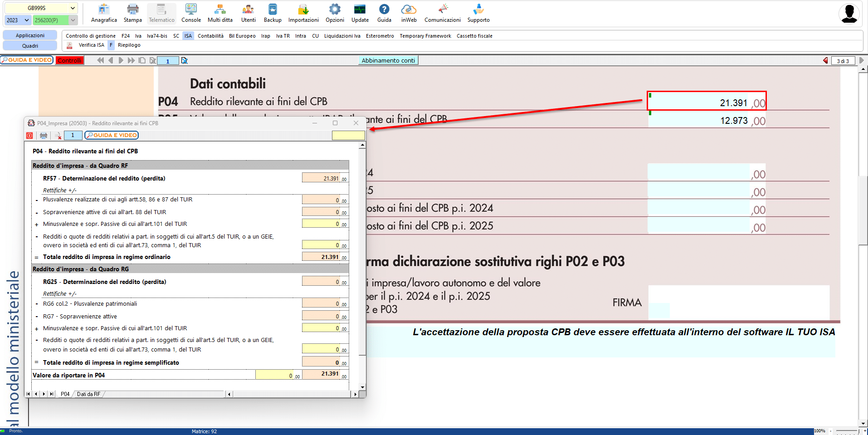Click the delete icon in P04 dialog toolbar
868x435 pixels.
58,135
